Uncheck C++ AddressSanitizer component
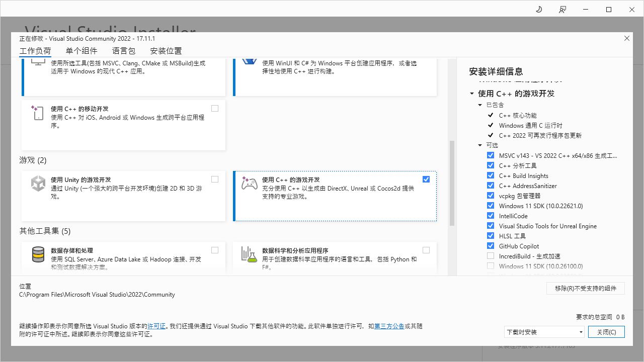The height and width of the screenshot is (362, 644). 491,186
